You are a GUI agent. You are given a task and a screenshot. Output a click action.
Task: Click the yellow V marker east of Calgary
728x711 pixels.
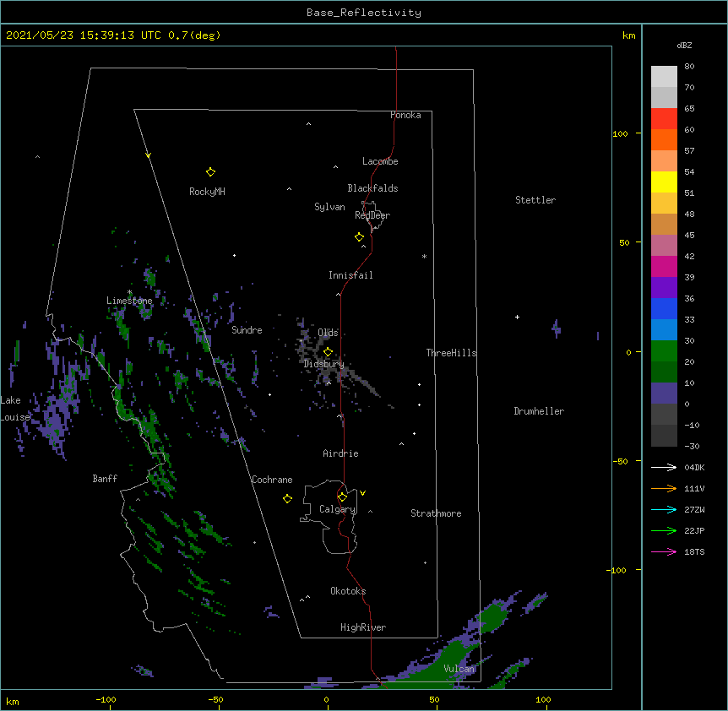pyautogui.click(x=362, y=493)
